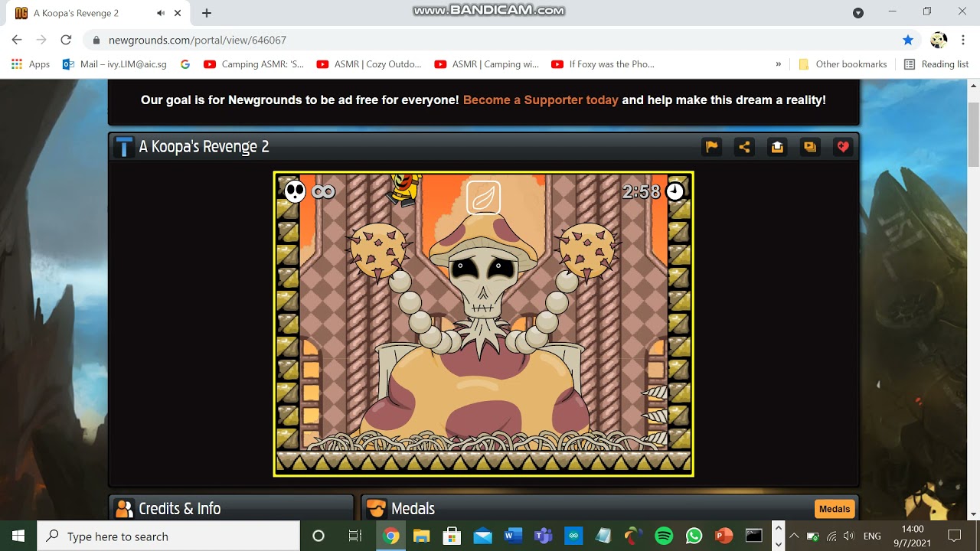Open the ASMR | Camping wi... bookmark
Image resolution: width=980 pixels, height=551 pixels.
pos(487,64)
